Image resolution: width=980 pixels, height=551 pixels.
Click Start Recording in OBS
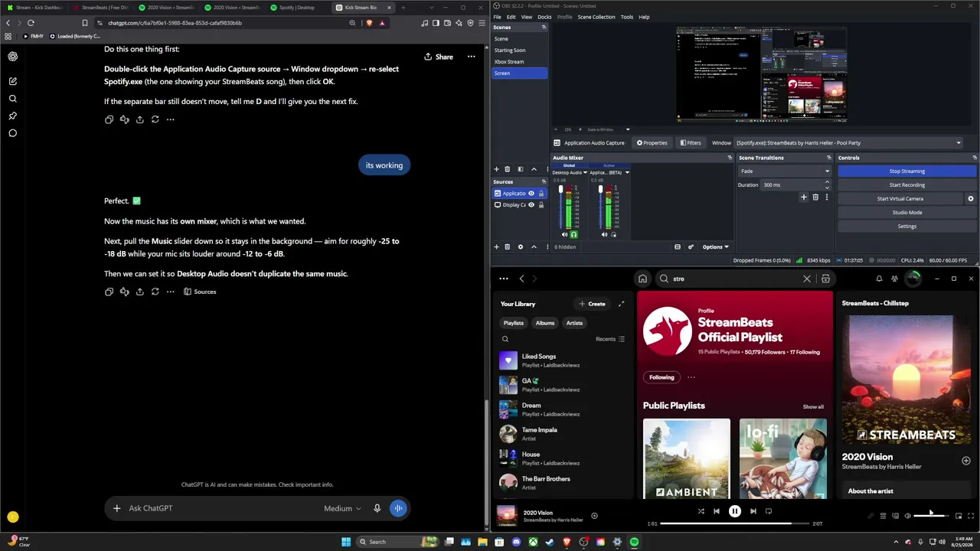(907, 185)
